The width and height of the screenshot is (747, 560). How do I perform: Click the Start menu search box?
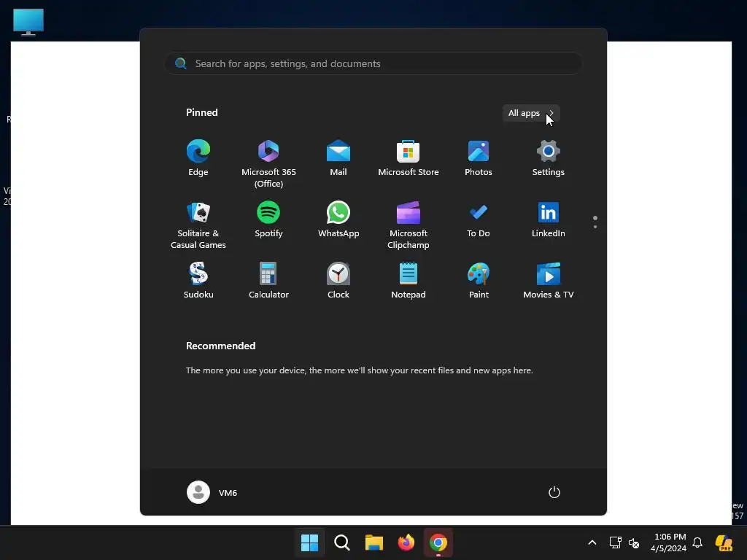click(x=373, y=63)
